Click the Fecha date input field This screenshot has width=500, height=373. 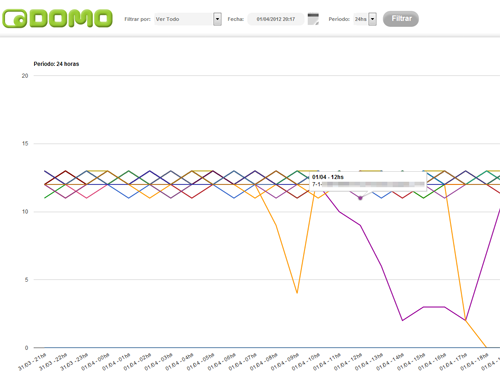276,19
